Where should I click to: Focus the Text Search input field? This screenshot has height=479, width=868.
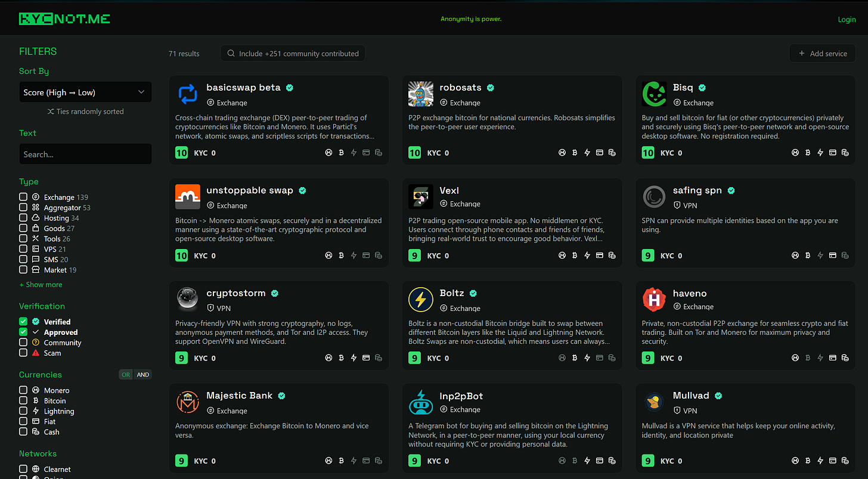tap(85, 154)
